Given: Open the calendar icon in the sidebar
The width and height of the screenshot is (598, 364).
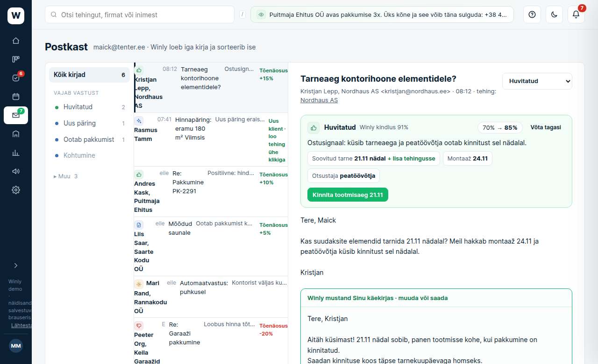Looking at the screenshot, I should 16,97.
